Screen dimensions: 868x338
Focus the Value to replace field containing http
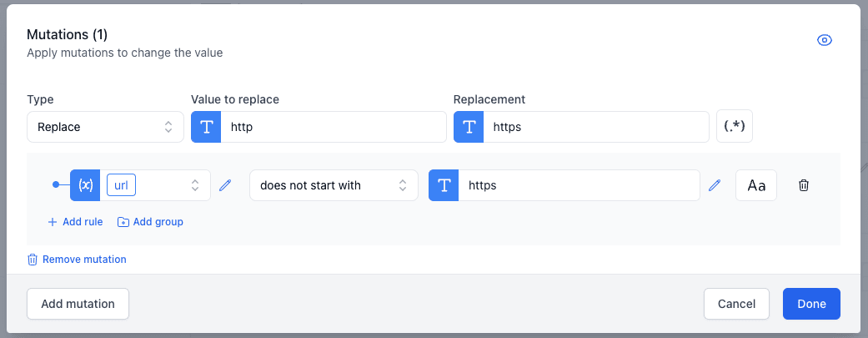coord(334,127)
